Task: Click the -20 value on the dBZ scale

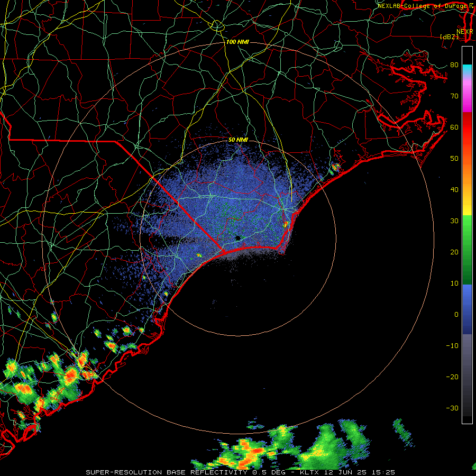Action: (452, 377)
